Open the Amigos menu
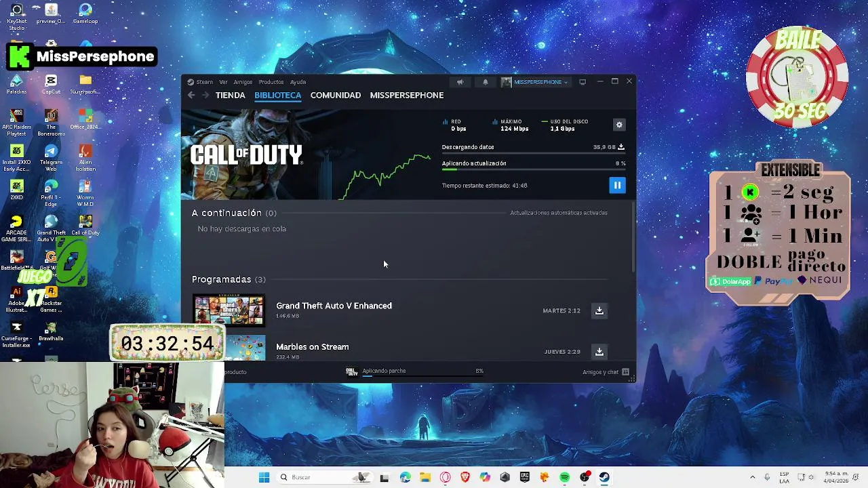The height and width of the screenshot is (488, 868). point(243,82)
